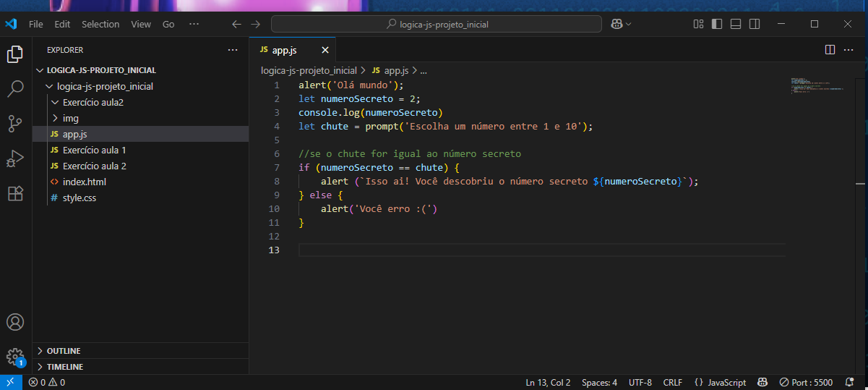The width and height of the screenshot is (868, 390).
Task: Open the File menu
Action: tap(36, 24)
